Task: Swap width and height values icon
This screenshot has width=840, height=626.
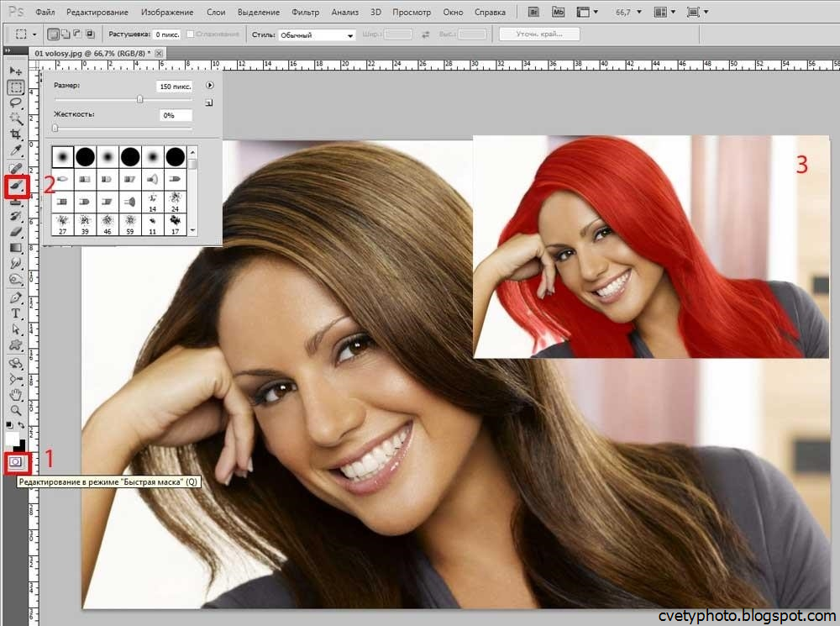Action: (425, 34)
